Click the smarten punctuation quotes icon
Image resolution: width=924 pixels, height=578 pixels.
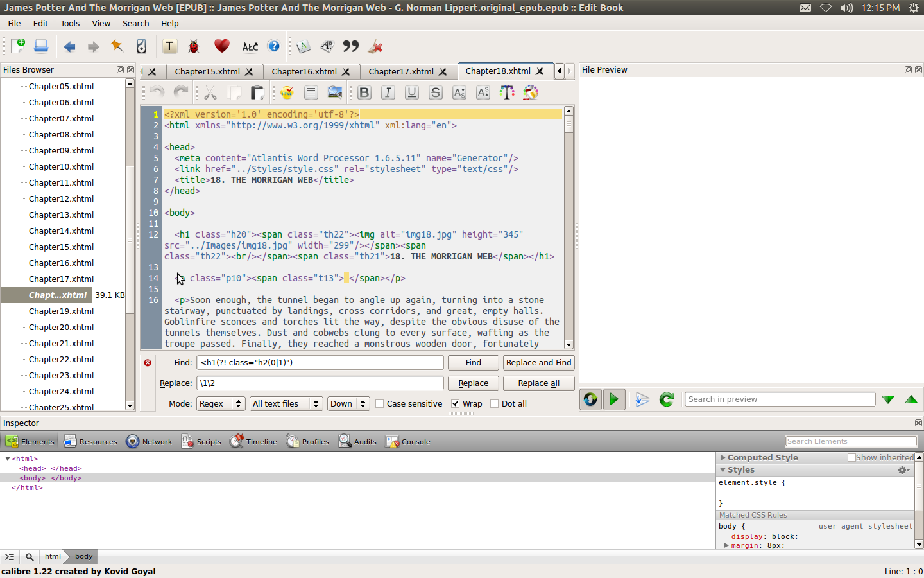coord(351,46)
